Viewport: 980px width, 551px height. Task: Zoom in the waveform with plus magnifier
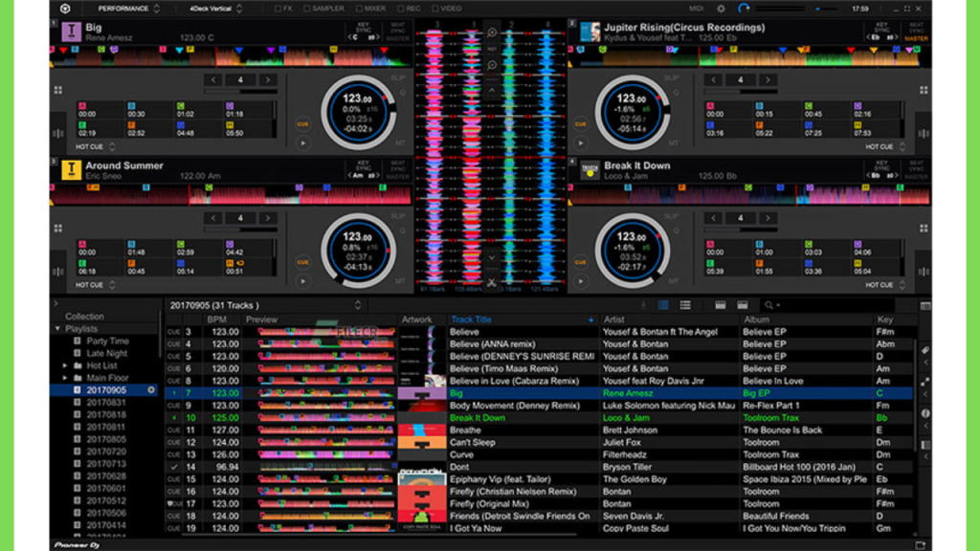(x=492, y=33)
